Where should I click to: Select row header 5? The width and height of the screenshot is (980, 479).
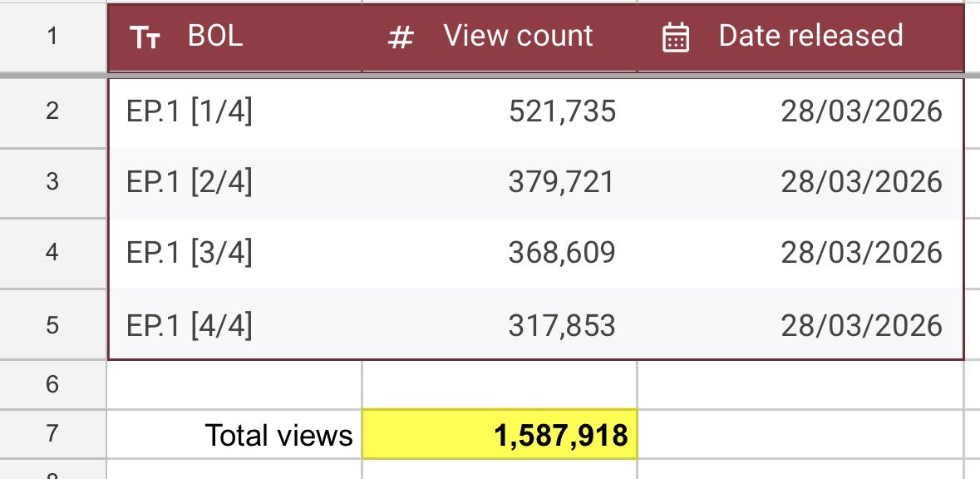(52, 325)
